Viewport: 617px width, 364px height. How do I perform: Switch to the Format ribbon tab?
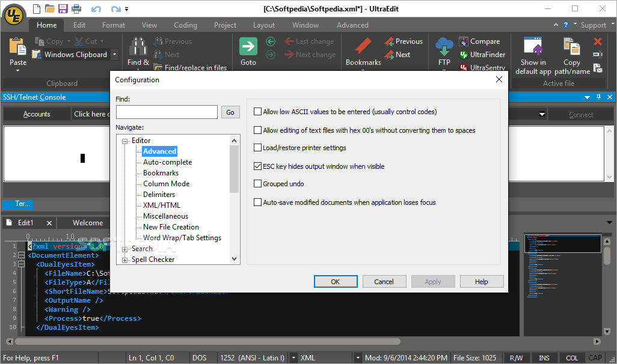(113, 25)
